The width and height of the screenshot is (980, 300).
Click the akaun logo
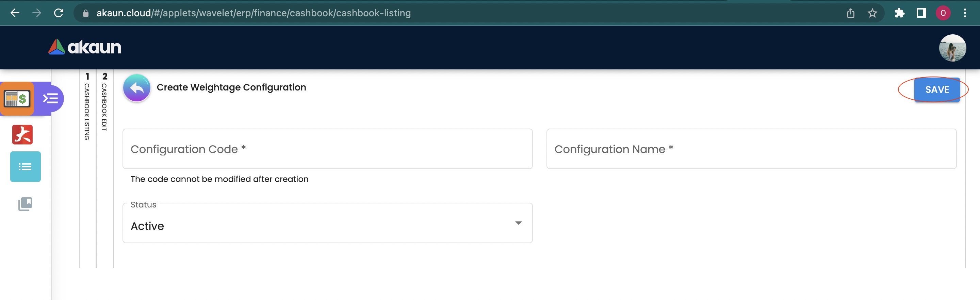point(85,48)
